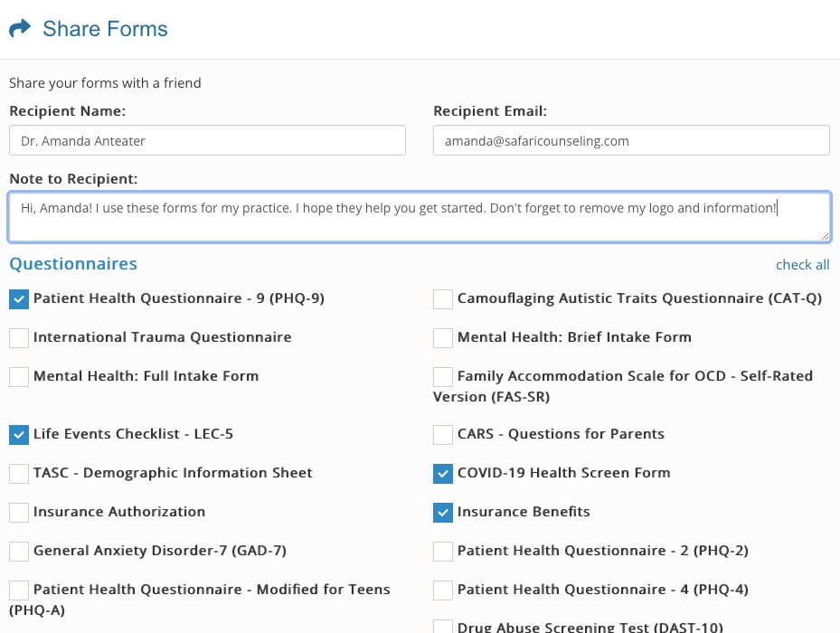Viewport: 840px width, 633px height.
Task: Check Patient Health Questionnaire - 4 (PHQ-4)
Action: (x=443, y=590)
